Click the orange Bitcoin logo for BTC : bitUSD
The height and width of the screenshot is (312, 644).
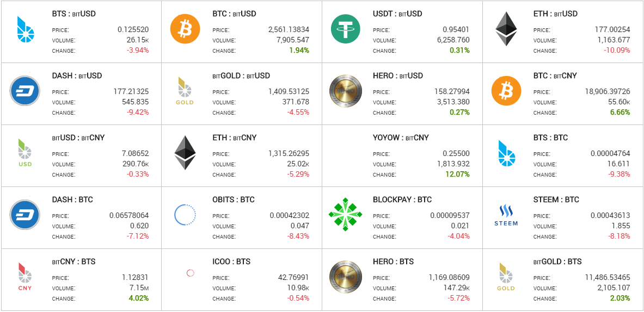[x=185, y=29]
